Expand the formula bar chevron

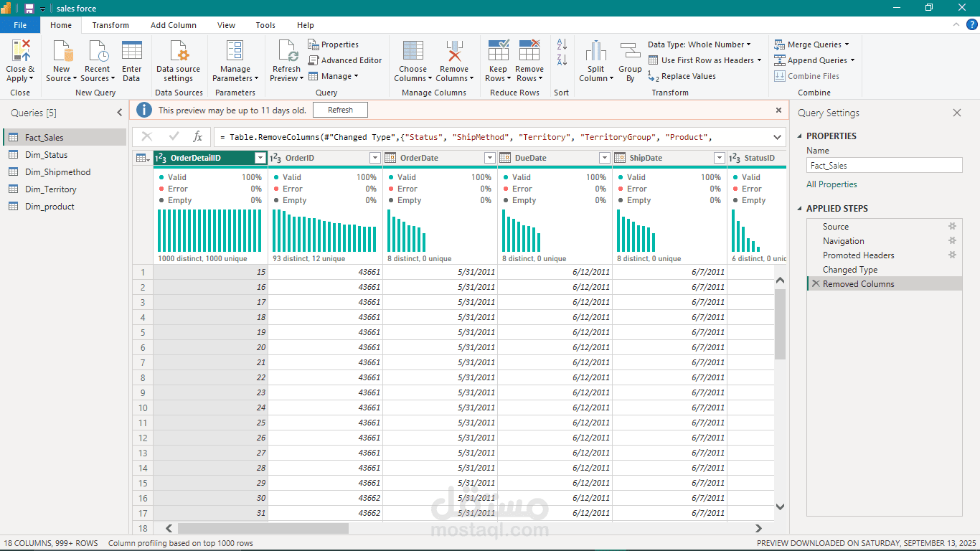tap(777, 137)
